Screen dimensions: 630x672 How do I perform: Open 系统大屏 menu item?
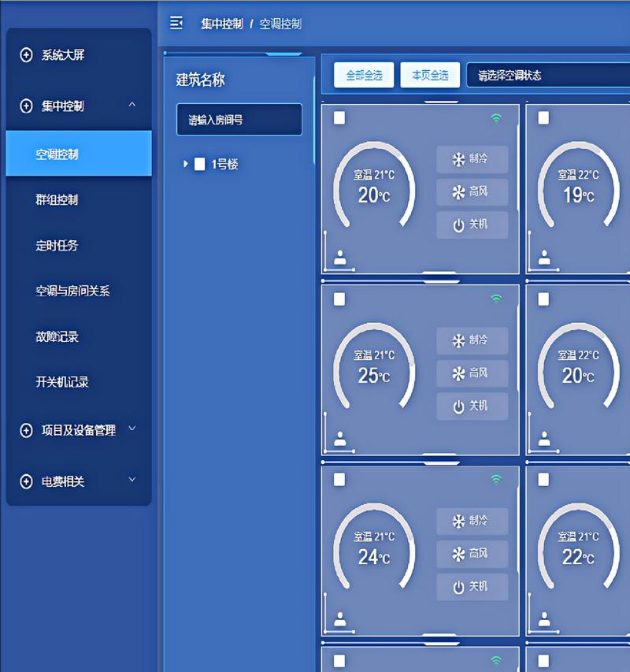[x=79, y=55]
